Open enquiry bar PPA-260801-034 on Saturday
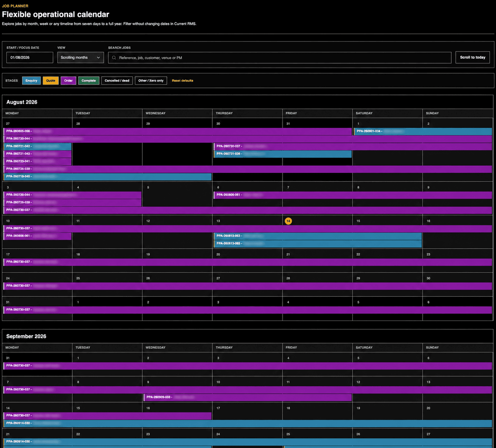Screen dimensions: 496x448 point(423,131)
